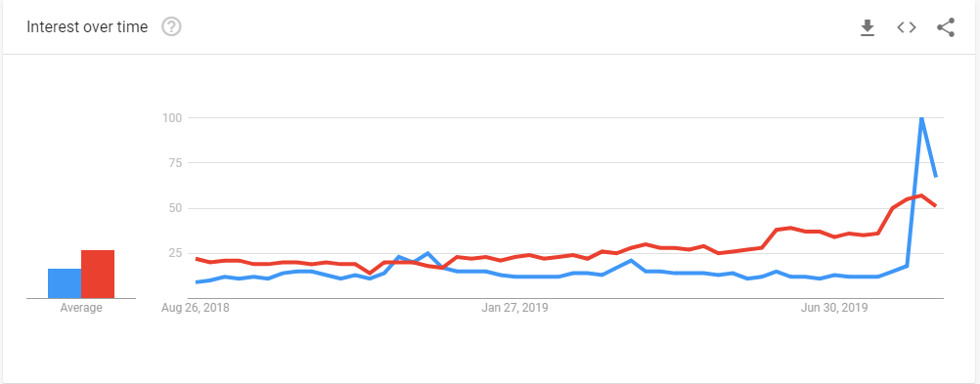Open the embed code icon
Image resolution: width=980 pixels, height=384 pixels.
click(x=907, y=27)
